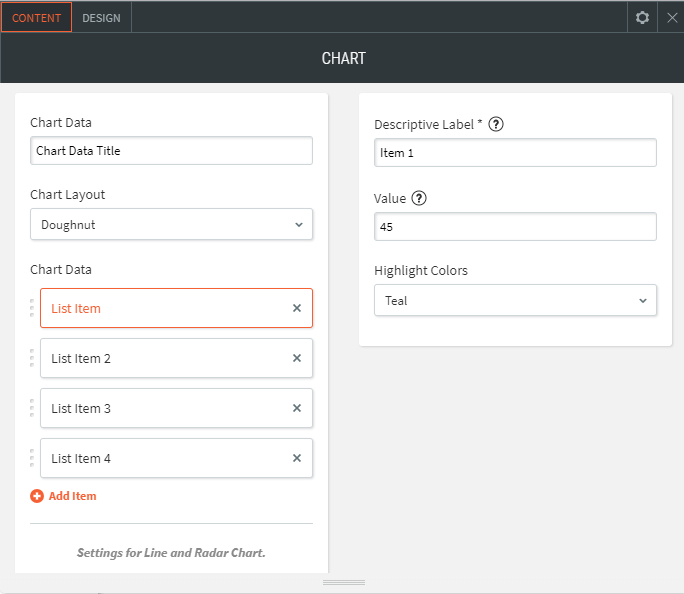Click the Value field containing 45
This screenshot has width=684, height=594.
[515, 227]
